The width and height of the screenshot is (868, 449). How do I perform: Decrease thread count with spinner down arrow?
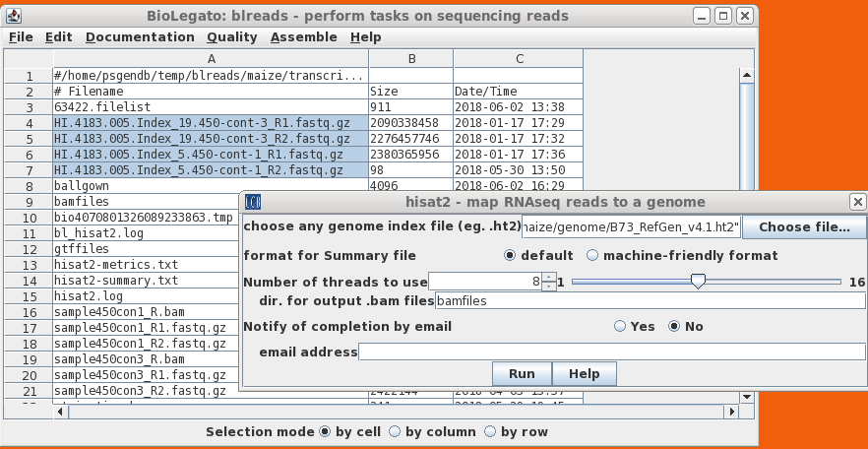(x=549, y=287)
